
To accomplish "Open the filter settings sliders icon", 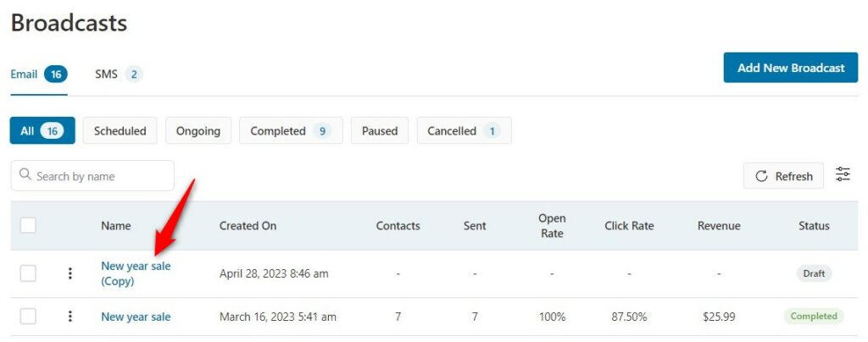I will tap(843, 174).
